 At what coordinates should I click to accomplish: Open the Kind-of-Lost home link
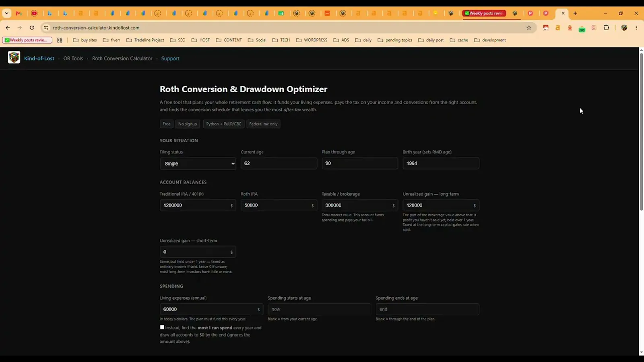[39, 58]
